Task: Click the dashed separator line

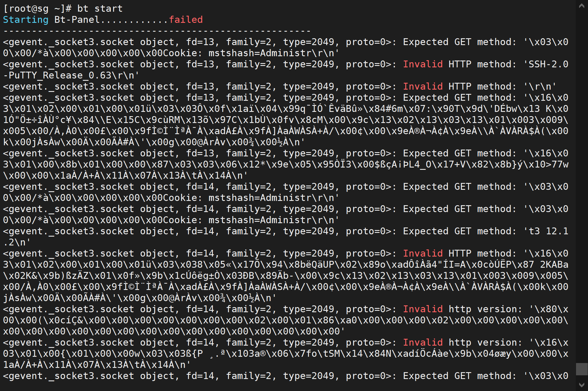Action: click(x=157, y=31)
